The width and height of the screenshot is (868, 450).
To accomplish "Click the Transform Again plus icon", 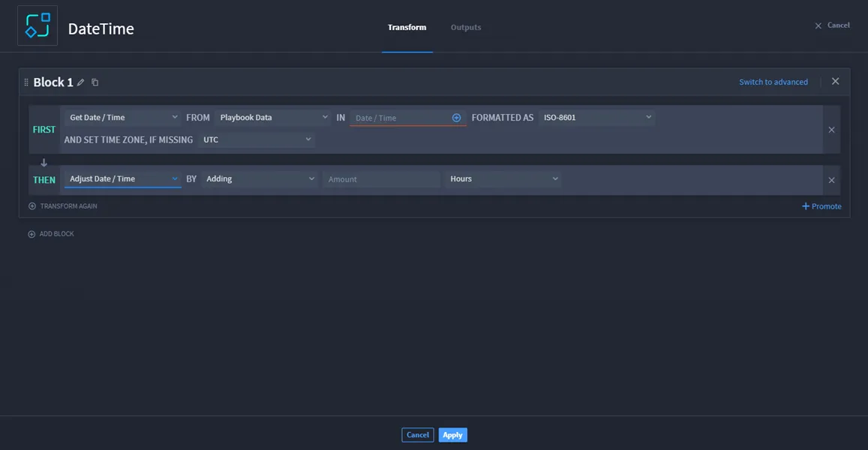I will [x=32, y=206].
